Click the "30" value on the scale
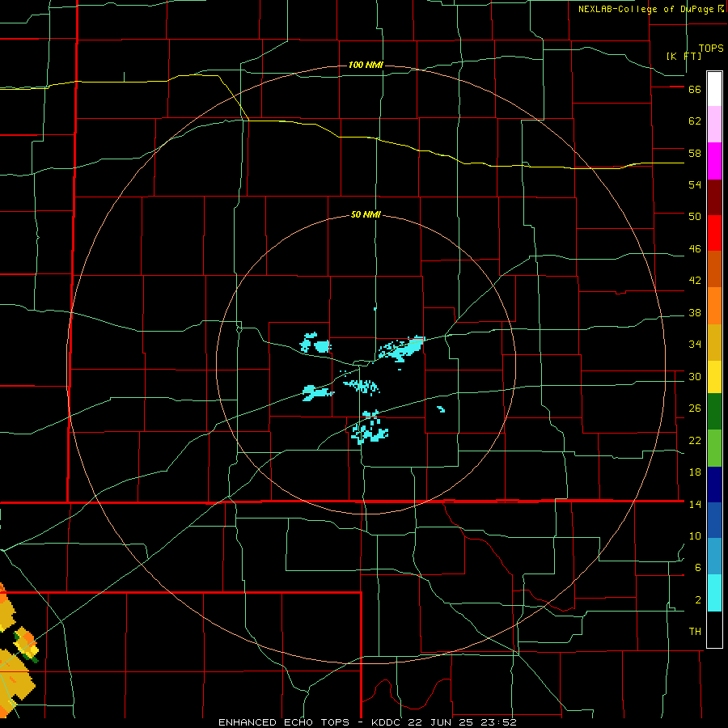This screenshot has width=728, height=728. tap(695, 376)
